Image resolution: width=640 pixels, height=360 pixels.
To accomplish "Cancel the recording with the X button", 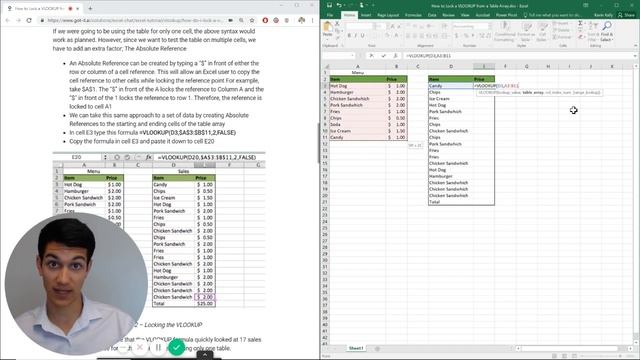I will pyautogui.click(x=140, y=348).
